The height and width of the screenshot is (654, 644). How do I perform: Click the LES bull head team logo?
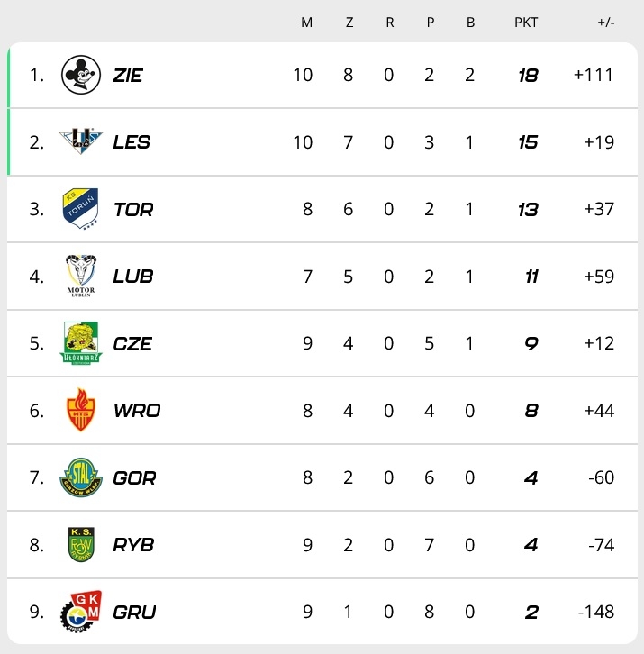click(x=80, y=141)
